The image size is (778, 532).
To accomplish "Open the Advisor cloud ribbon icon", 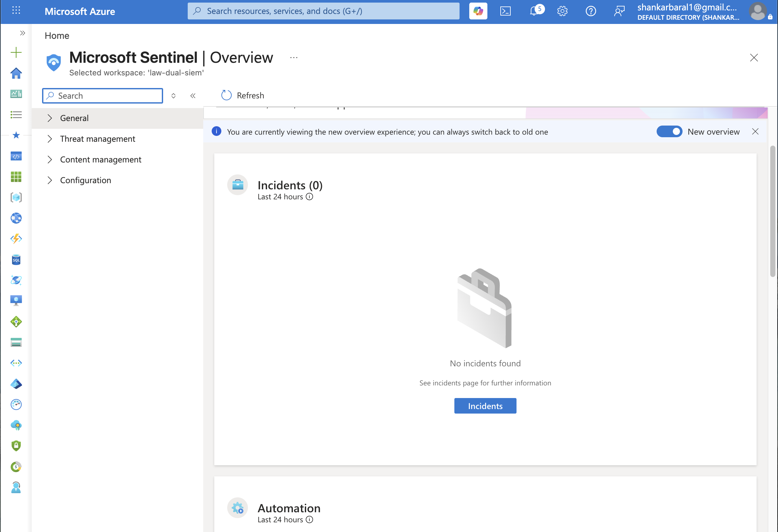I will coord(16,426).
